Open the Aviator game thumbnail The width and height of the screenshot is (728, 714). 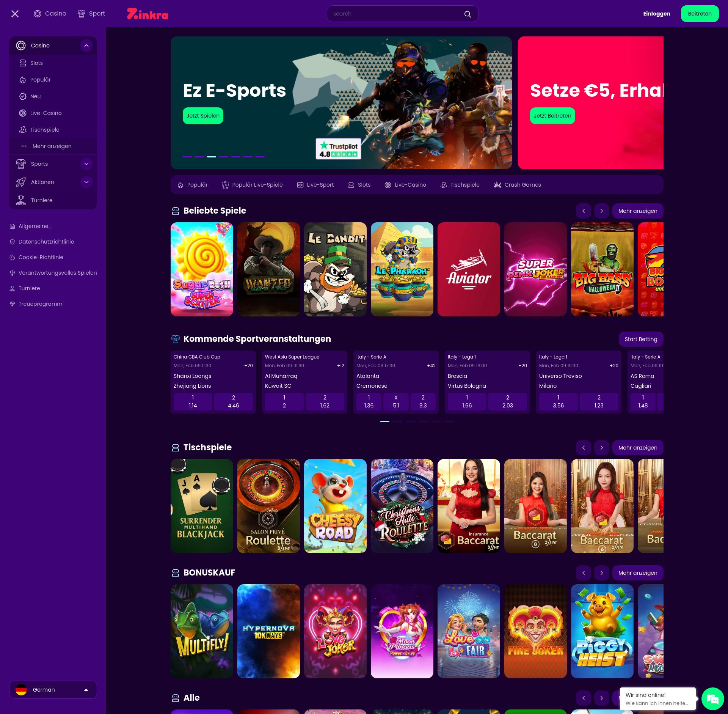(469, 269)
